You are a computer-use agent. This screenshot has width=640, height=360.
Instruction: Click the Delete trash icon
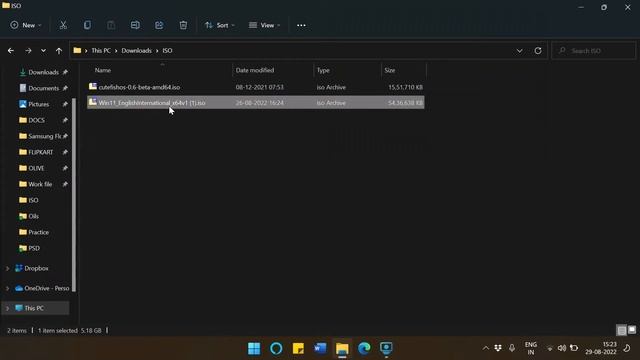183,25
